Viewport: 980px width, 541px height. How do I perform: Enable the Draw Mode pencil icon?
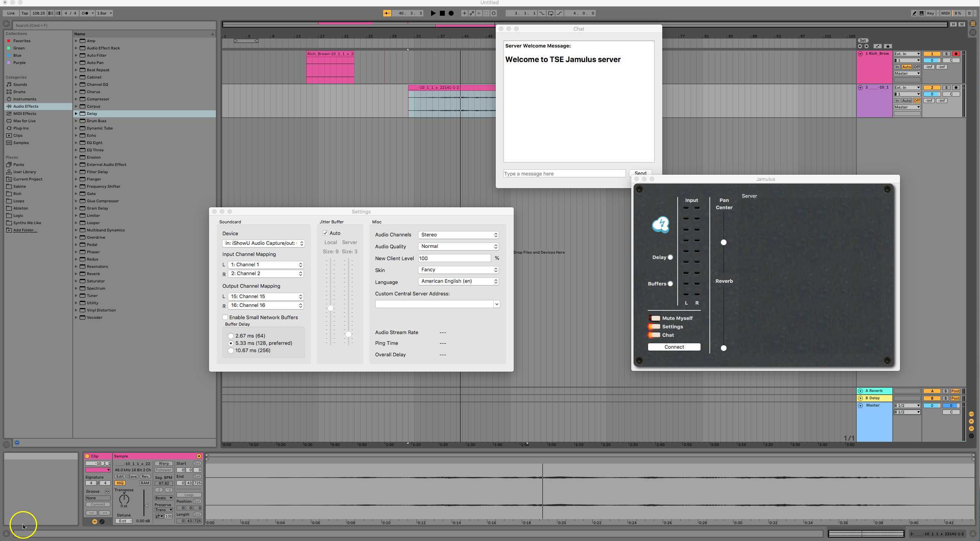point(915,13)
